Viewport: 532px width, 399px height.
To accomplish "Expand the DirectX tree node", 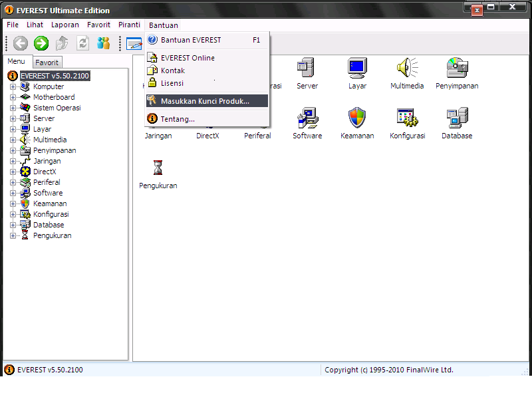I will pyautogui.click(x=13, y=172).
